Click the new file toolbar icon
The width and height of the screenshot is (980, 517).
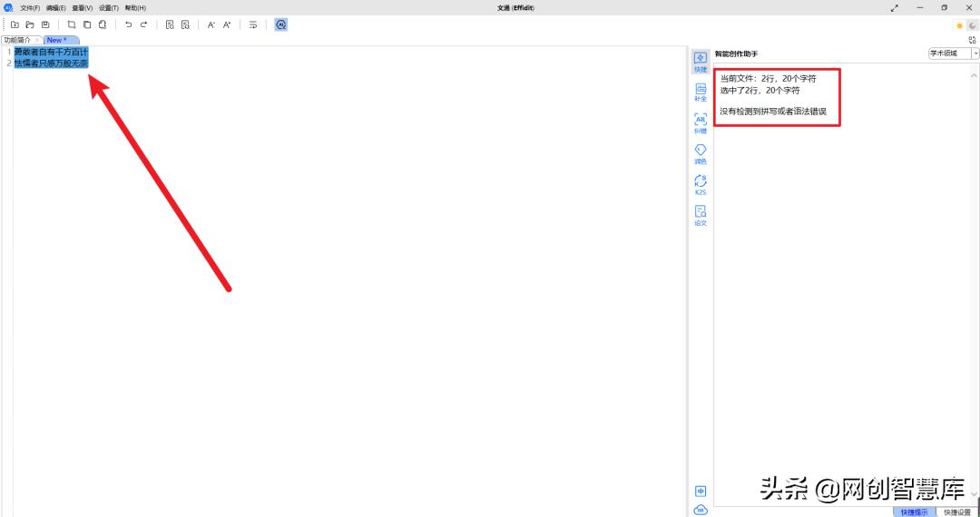tap(15, 25)
